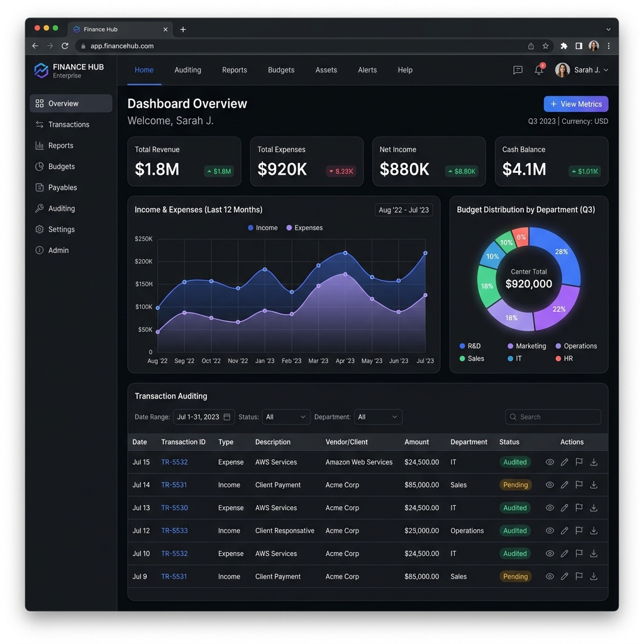Open the Status filter dropdown
The image size is (644, 644).
pyautogui.click(x=286, y=417)
